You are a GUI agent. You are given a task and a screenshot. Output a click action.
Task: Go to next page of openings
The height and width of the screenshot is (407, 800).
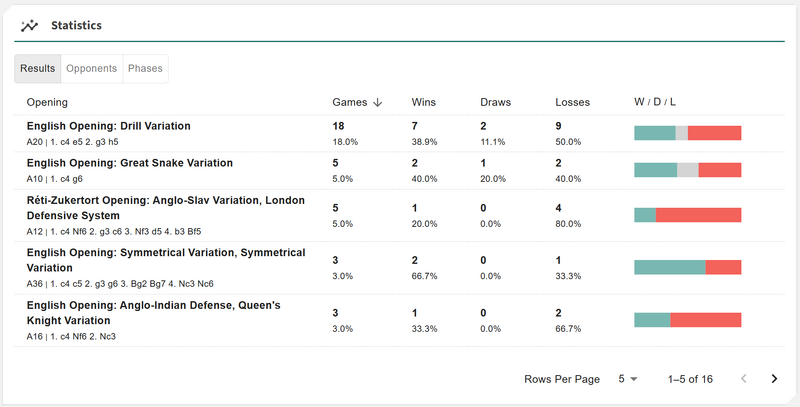point(774,379)
